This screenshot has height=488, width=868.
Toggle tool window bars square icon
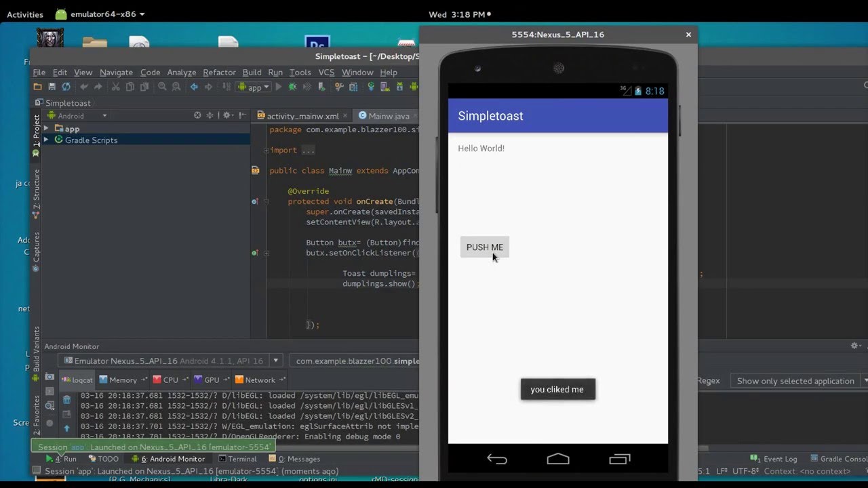36,470
